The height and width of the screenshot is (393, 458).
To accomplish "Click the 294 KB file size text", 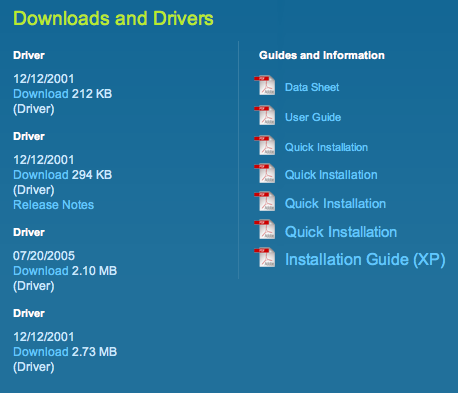I will 92,175.
